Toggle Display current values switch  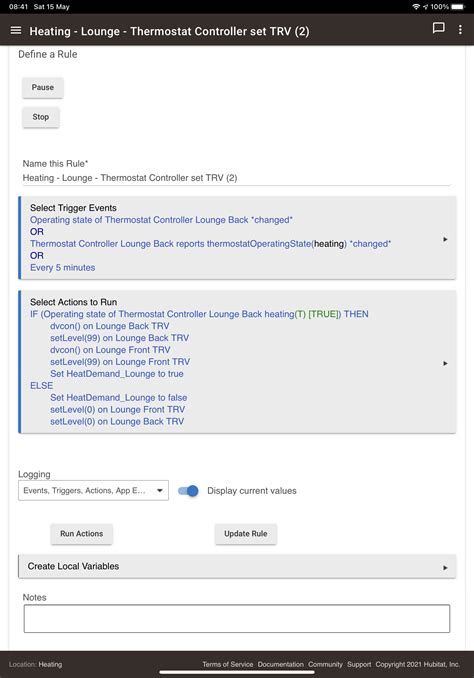click(x=188, y=491)
